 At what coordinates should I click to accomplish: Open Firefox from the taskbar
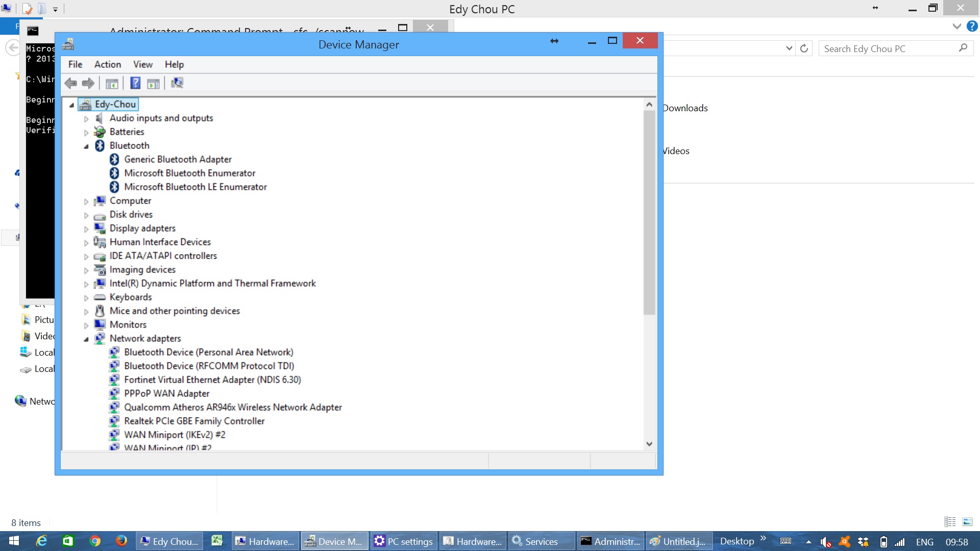121,541
